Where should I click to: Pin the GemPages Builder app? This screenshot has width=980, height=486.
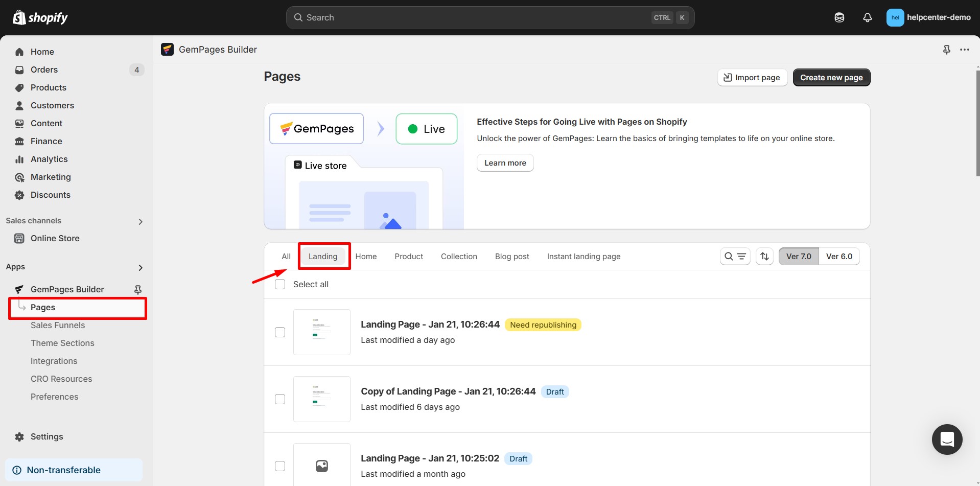[138, 289]
